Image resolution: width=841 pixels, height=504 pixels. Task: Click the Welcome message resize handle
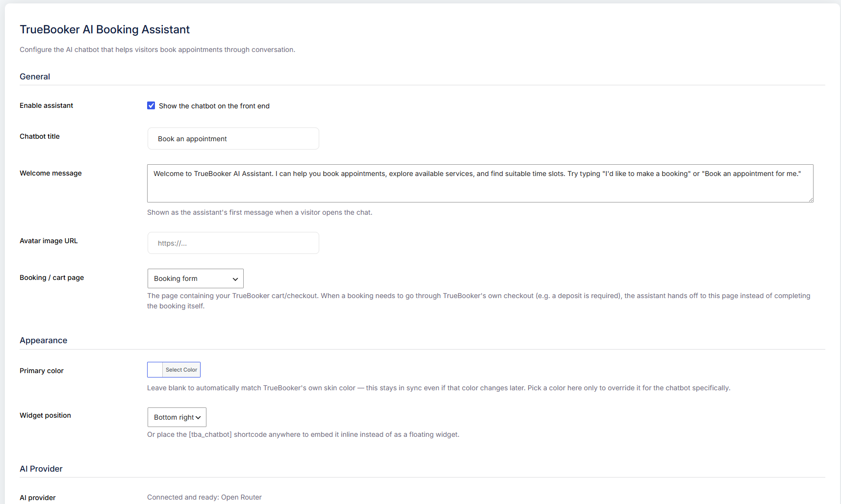811,200
